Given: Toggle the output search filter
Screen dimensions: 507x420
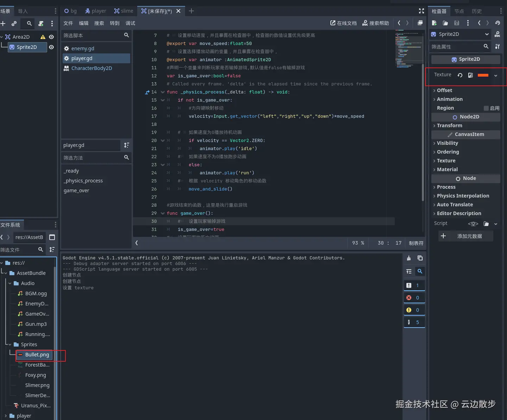Looking at the screenshot, I should pos(420,271).
